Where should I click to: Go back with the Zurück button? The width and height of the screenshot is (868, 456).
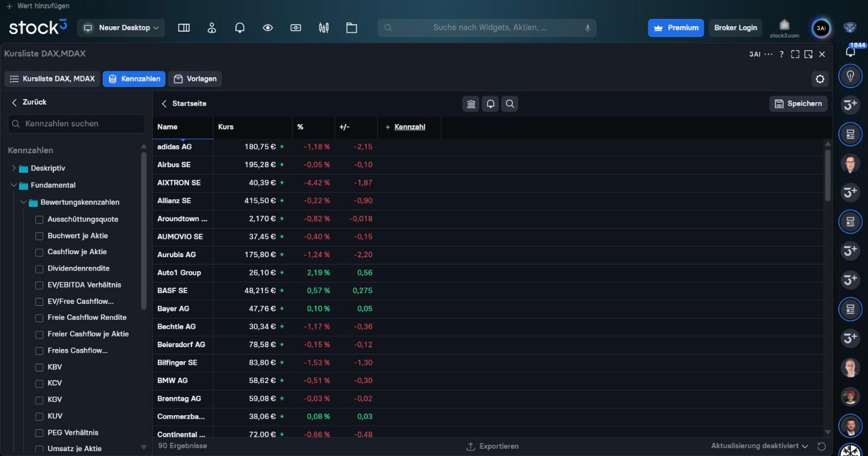29,102
